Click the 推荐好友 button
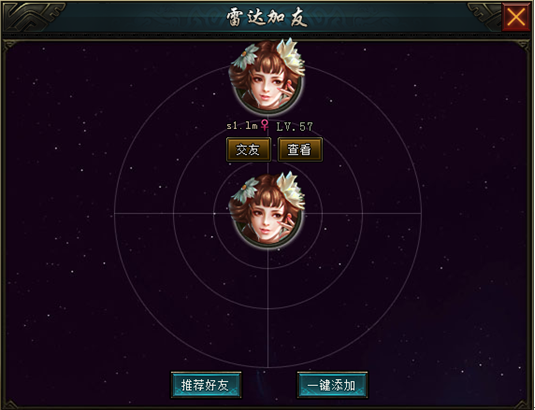Image resolution: width=535 pixels, height=410 pixels. [x=206, y=385]
